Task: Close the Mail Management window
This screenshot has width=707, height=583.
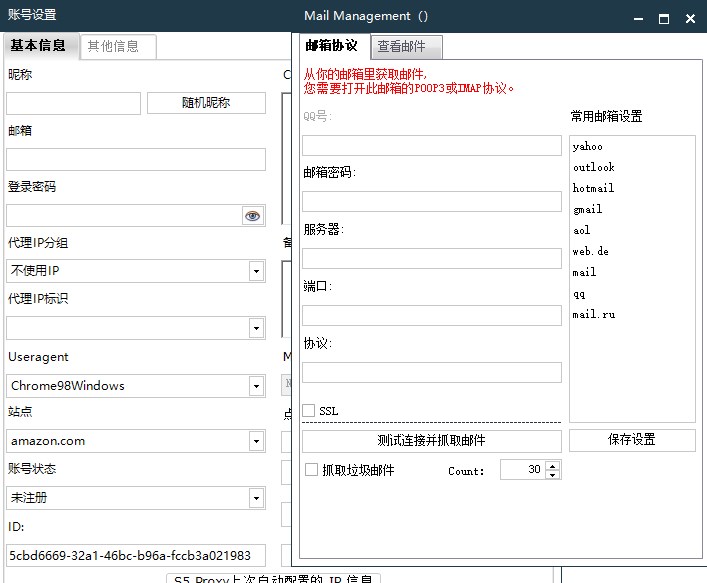Action: tap(690, 18)
